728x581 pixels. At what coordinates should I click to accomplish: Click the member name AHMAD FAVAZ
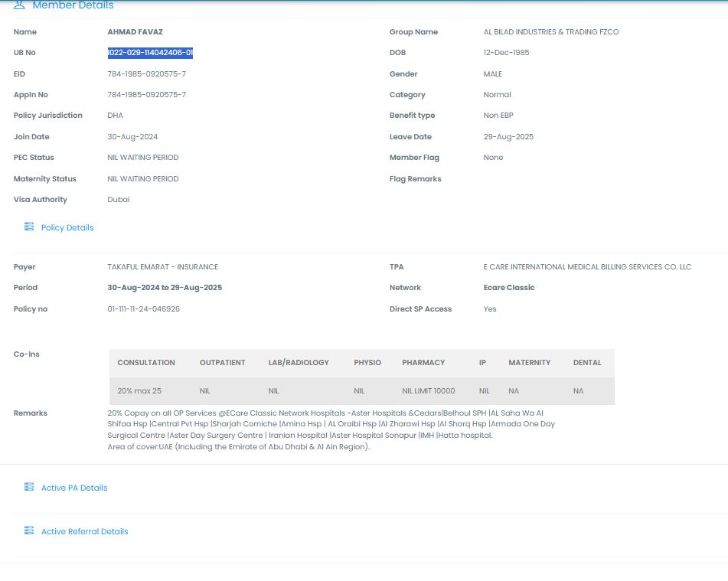135,32
